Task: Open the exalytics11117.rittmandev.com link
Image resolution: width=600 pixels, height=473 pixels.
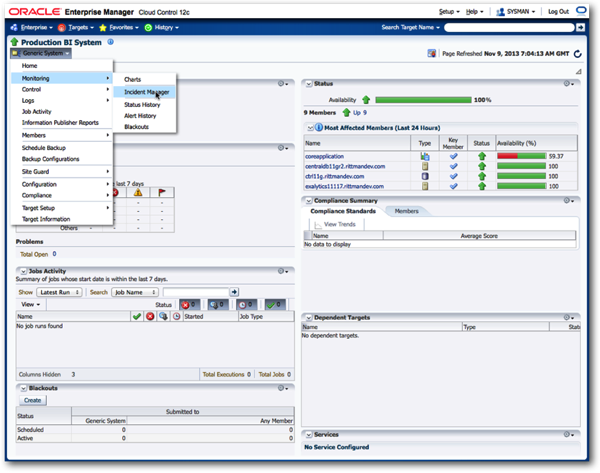Action: (x=344, y=186)
